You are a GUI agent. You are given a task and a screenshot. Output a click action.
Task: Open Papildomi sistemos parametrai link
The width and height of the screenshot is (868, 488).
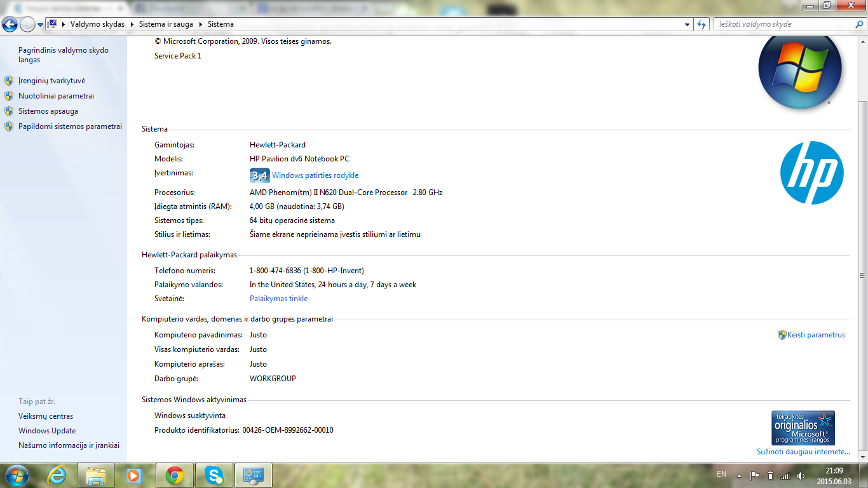coord(70,126)
